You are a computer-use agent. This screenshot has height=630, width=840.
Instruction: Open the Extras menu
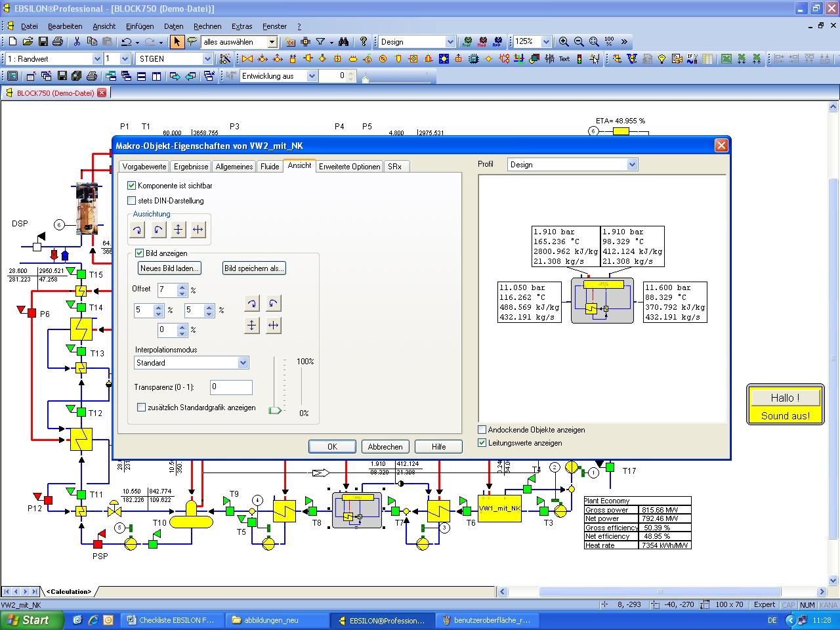[x=241, y=26]
